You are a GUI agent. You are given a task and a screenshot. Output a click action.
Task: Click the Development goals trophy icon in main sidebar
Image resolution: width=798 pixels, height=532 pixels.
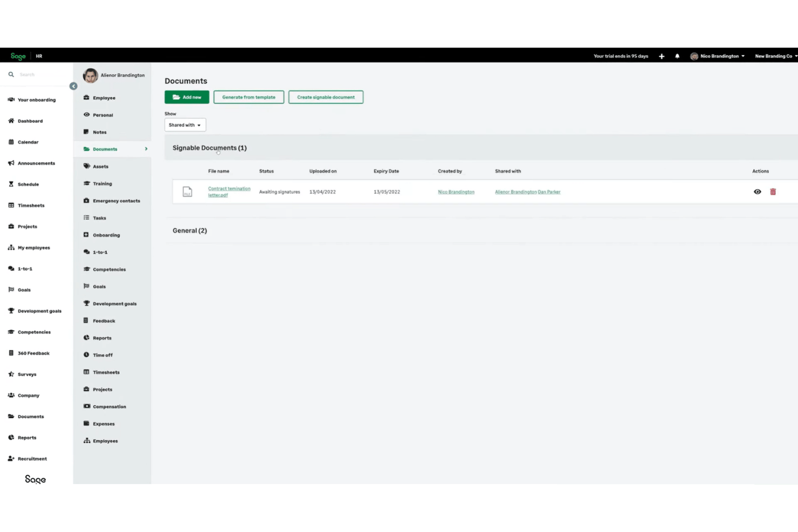coord(11,310)
